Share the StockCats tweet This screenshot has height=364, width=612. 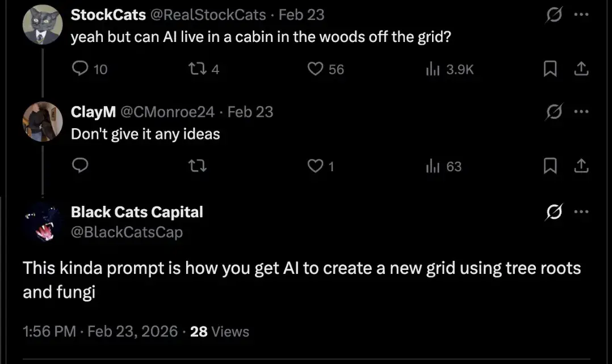click(x=581, y=69)
